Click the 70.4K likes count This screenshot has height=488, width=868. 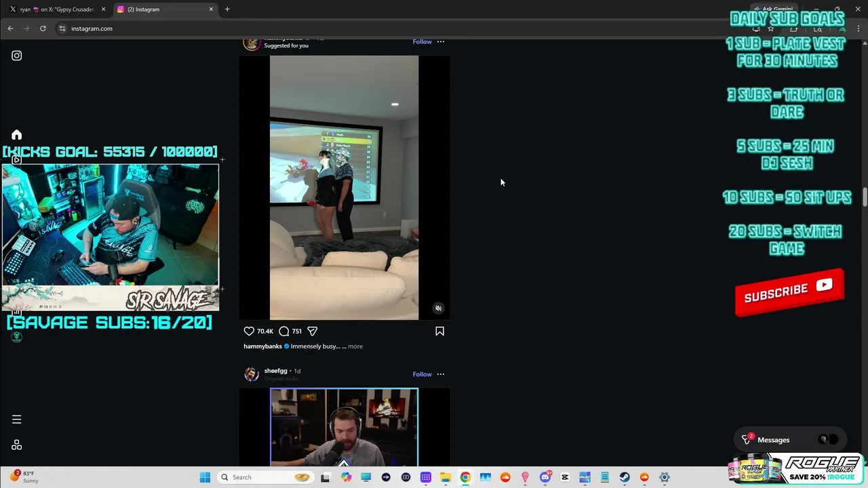tap(264, 331)
